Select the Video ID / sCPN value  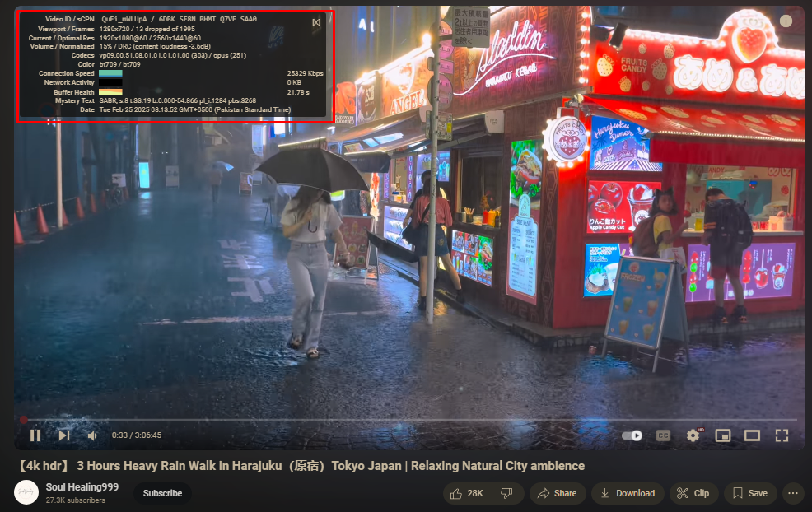tap(179, 19)
